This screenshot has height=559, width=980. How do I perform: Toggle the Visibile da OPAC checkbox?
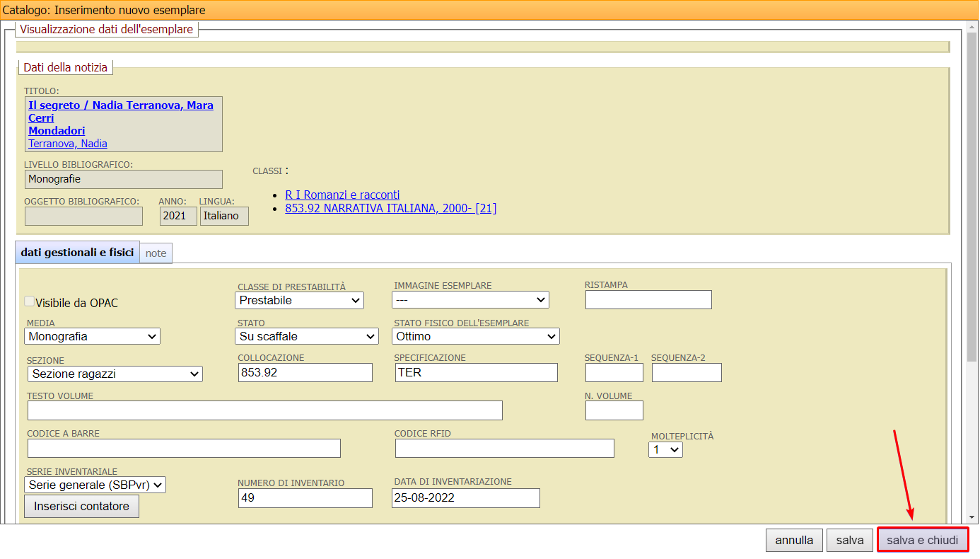click(x=30, y=302)
